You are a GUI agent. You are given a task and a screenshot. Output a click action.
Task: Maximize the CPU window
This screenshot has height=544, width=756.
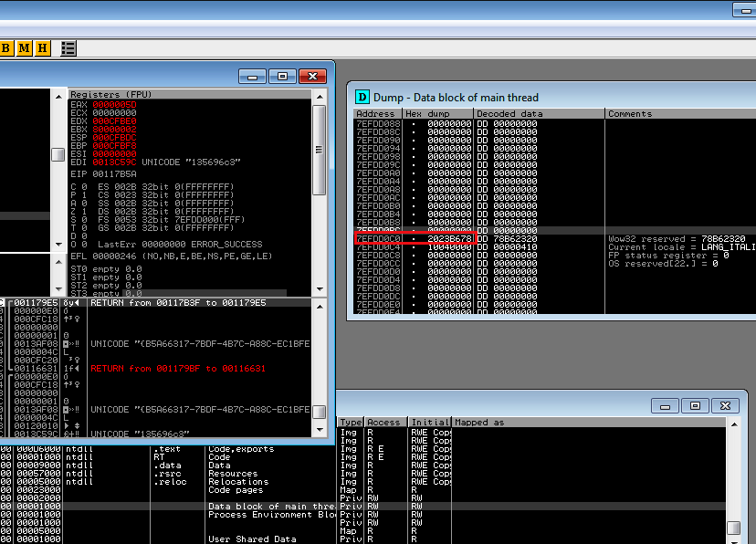click(x=283, y=76)
